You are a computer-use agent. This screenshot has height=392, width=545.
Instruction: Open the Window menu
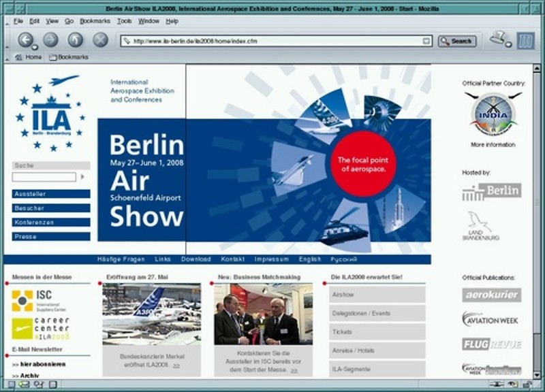[x=149, y=22]
